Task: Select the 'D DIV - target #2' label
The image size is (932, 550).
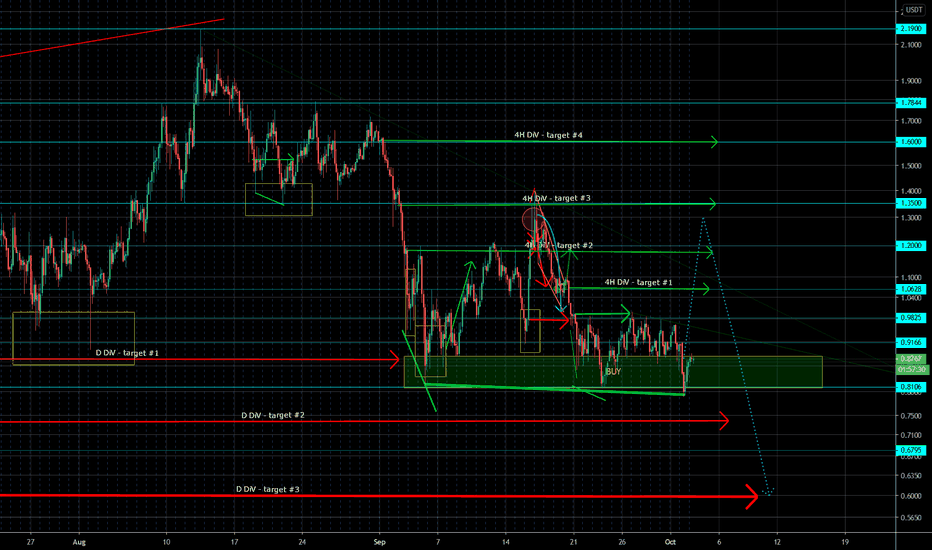Action: tap(273, 416)
